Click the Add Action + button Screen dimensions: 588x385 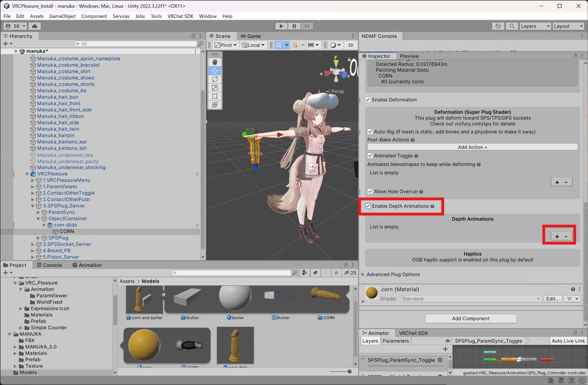[x=472, y=147]
